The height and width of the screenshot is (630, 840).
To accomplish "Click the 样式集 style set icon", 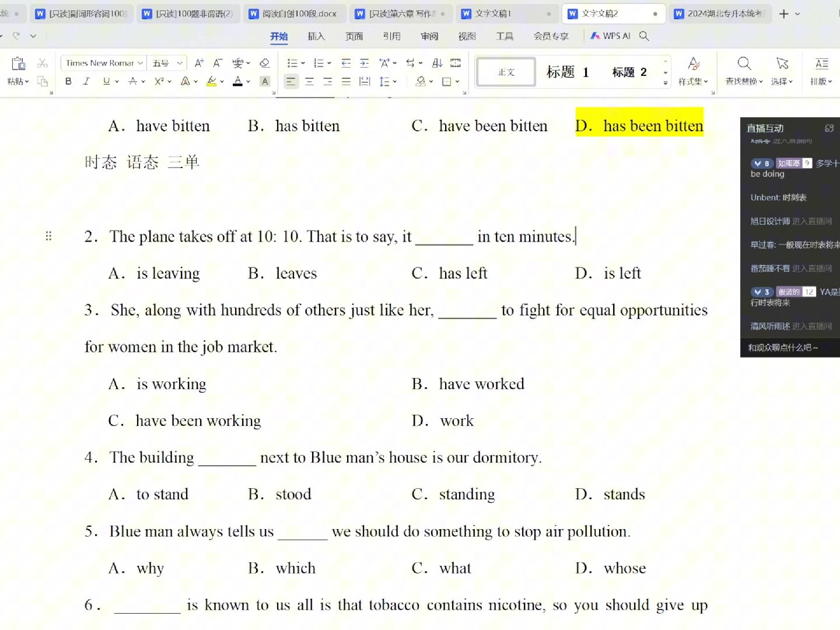I will tap(694, 63).
